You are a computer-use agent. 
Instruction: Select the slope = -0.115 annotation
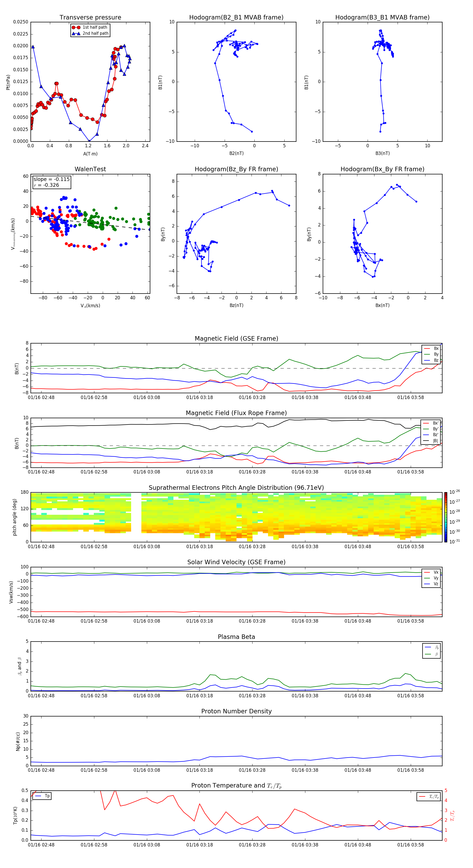52,179
